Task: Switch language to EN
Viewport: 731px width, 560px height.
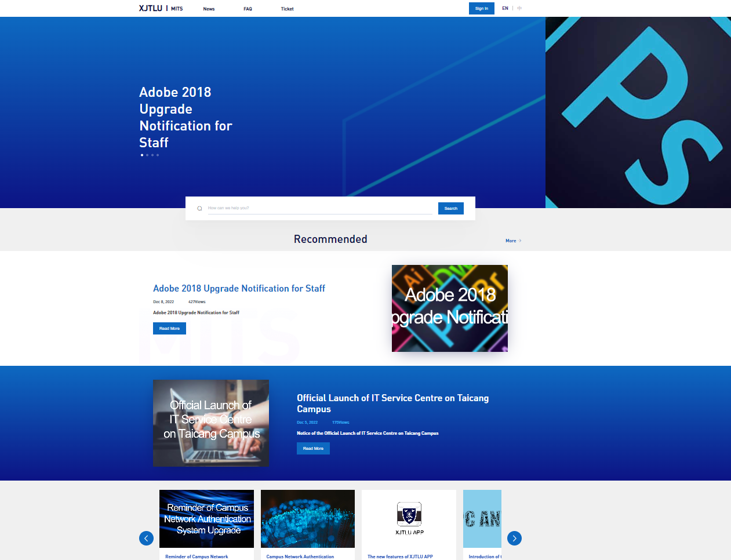Action: (505, 8)
